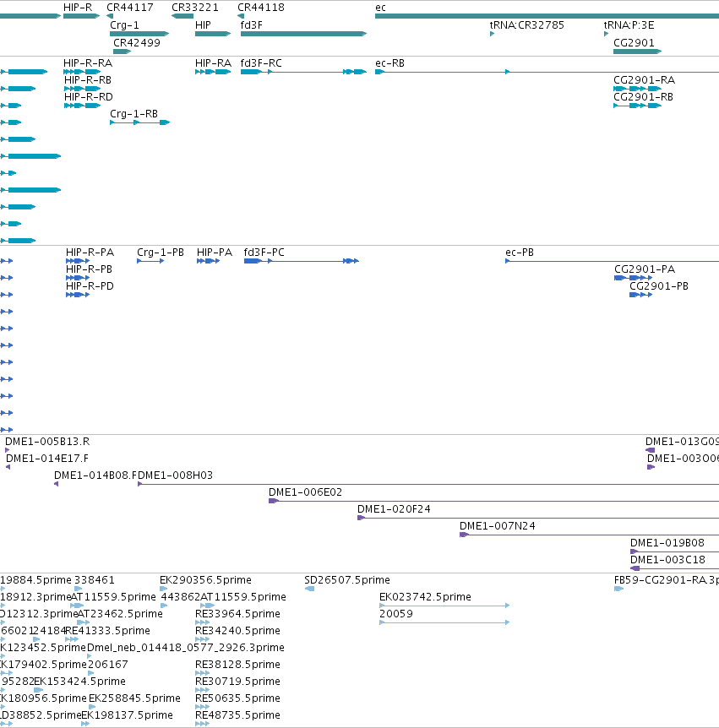Click the 20059 EST label

click(396, 614)
